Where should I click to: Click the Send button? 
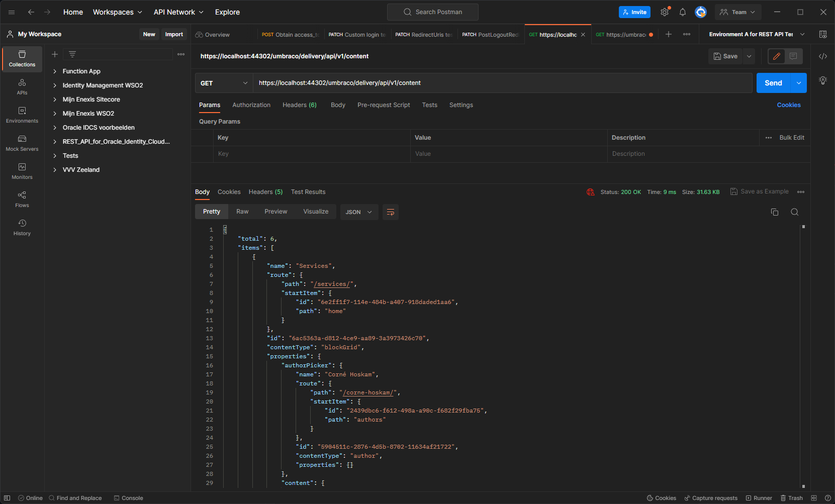click(773, 83)
